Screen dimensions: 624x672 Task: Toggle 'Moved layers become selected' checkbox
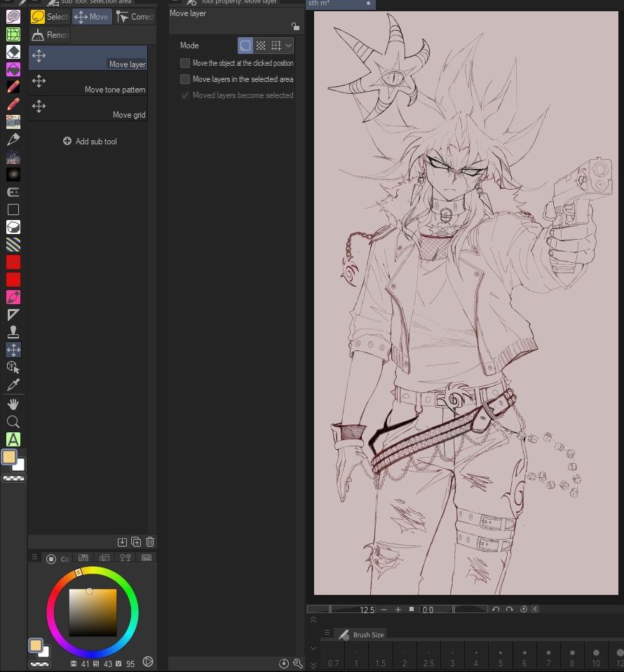click(x=185, y=95)
